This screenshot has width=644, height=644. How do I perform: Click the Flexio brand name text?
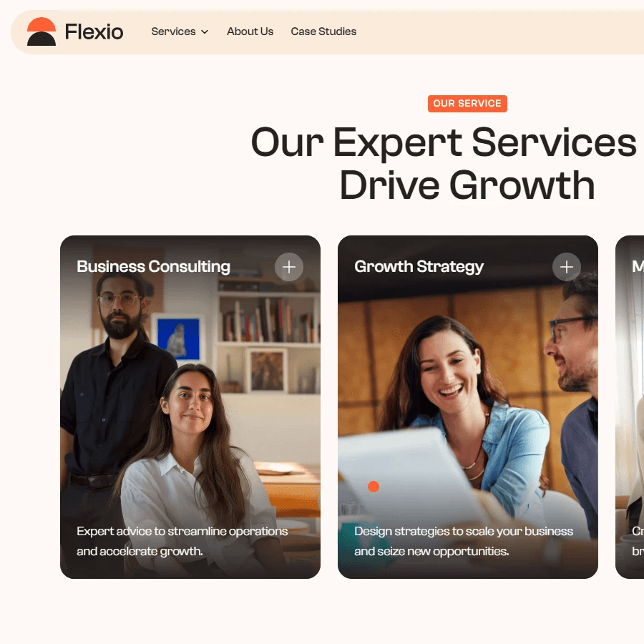94,31
